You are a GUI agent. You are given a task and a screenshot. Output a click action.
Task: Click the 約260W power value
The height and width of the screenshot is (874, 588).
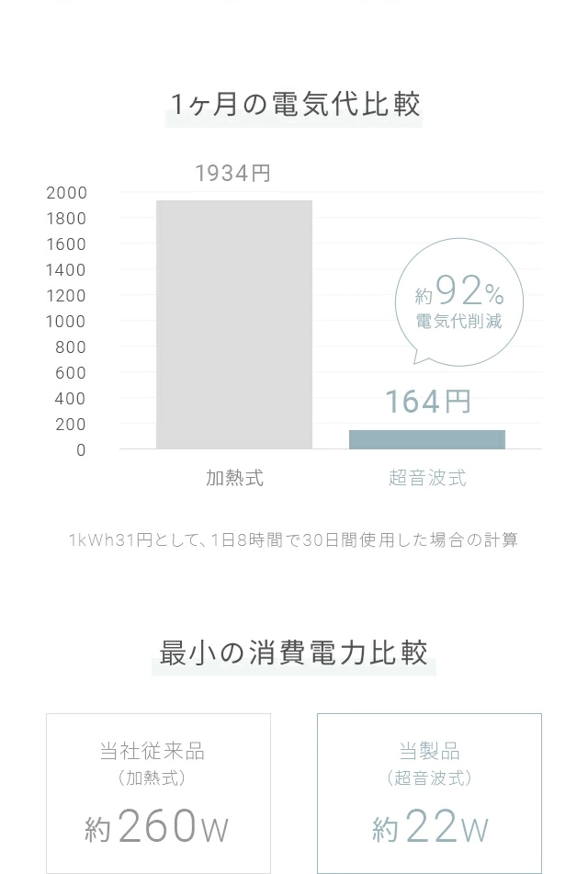156,826
